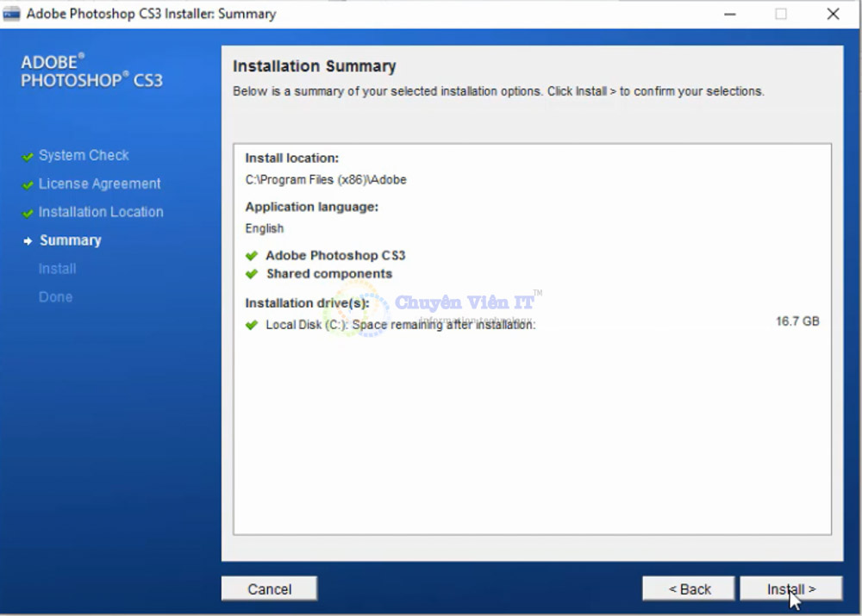862x616 pixels.
Task: Click the Done step label
Action: [x=55, y=296]
